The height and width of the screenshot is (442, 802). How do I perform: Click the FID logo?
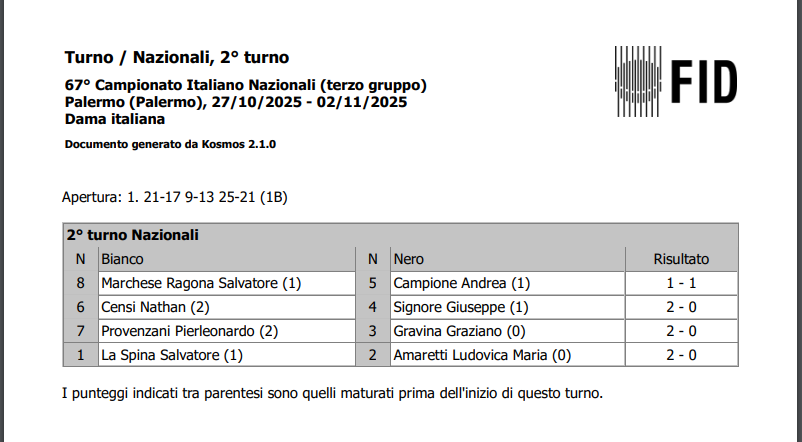676,79
